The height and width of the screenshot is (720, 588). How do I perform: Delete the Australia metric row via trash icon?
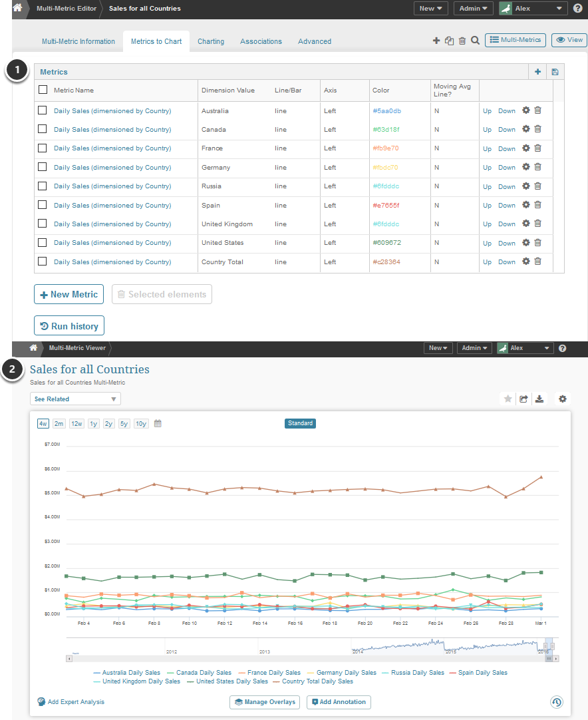(x=538, y=110)
